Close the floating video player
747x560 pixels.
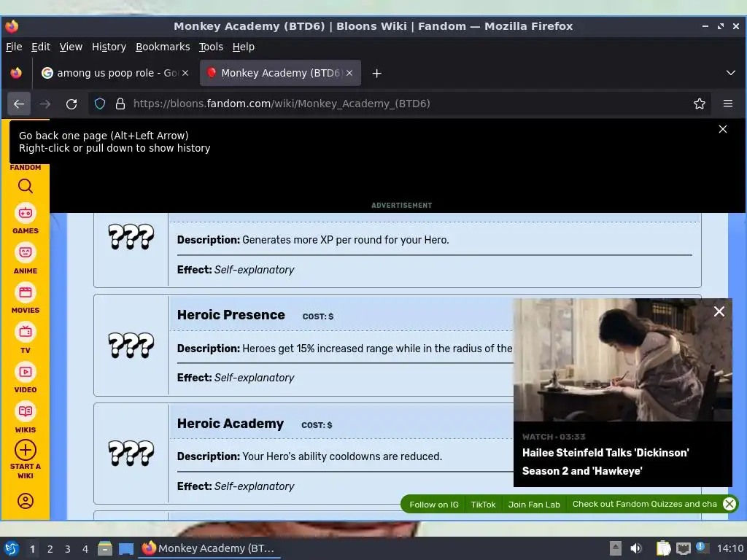[x=719, y=311]
